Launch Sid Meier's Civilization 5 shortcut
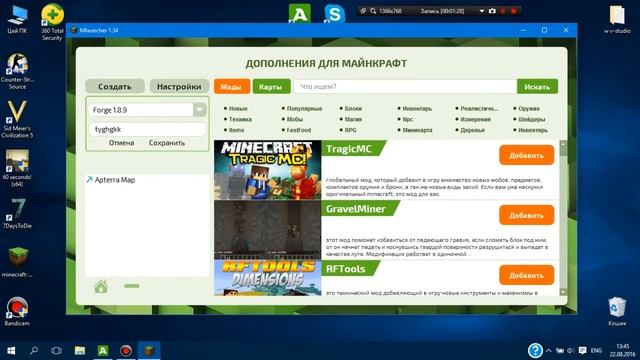 coord(17,119)
